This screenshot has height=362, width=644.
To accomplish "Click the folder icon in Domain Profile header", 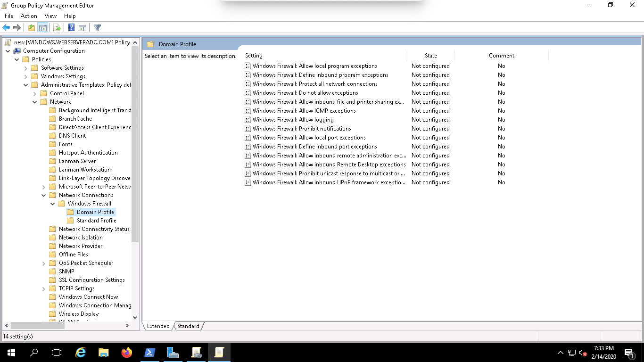I will [x=150, y=44].
